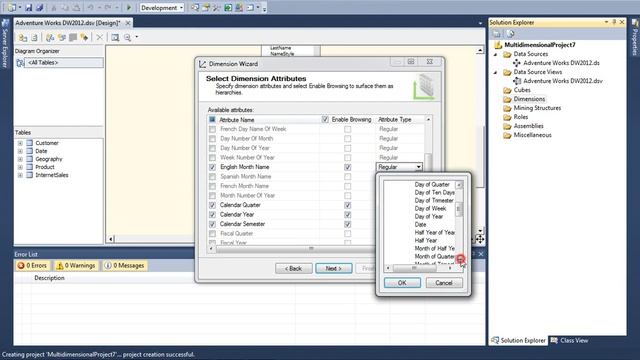
Task: Click the second Solution Explorer toolbar icon
Action: 510,34
